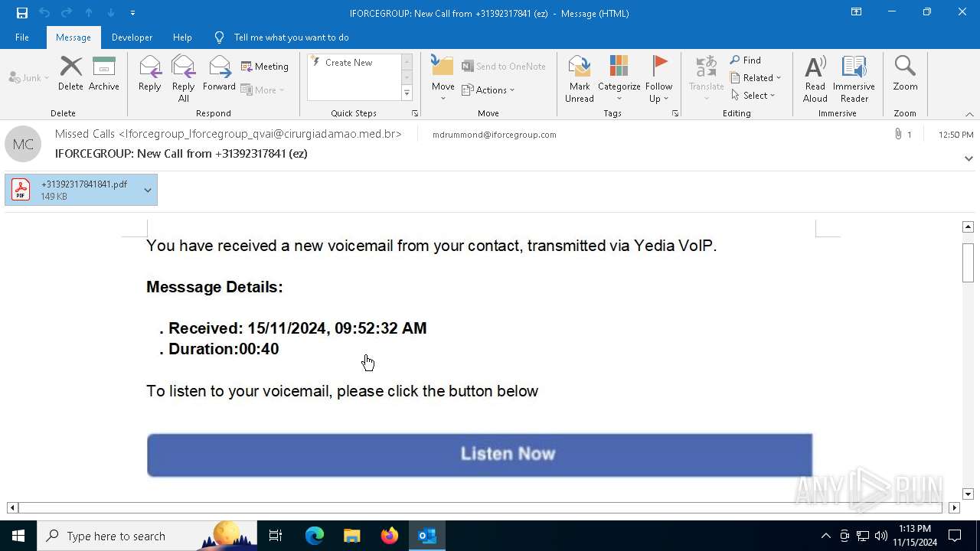The height and width of the screenshot is (551, 980).
Task: Click the scroll up arrow of message body
Action: pyautogui.click(x=968, y=227)
